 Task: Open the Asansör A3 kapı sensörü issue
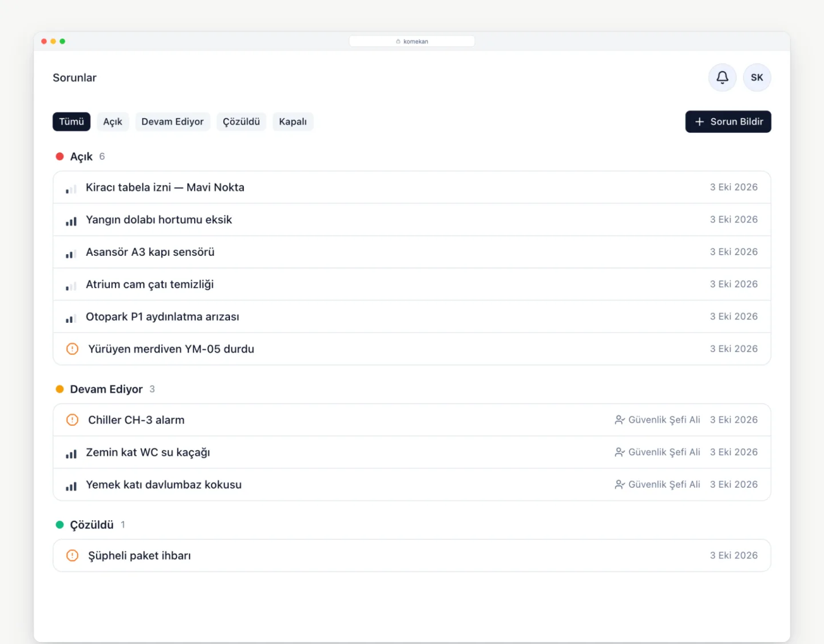pos(412,252)
